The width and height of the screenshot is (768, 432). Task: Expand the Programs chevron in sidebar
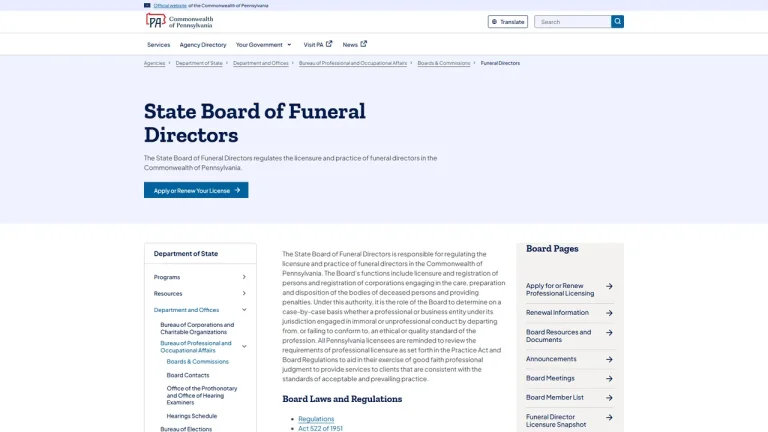coord(244,277)
